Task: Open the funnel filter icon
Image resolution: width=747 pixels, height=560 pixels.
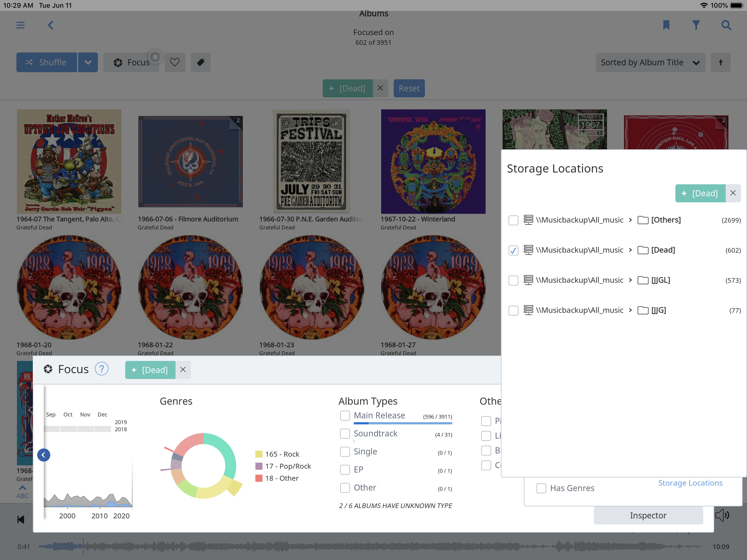Action: [696, 25]
